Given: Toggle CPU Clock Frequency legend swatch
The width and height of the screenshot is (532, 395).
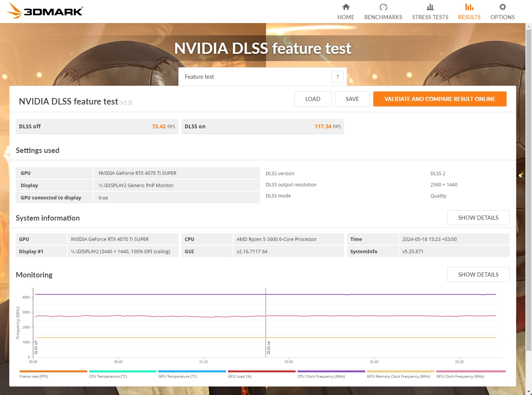Looking at the screenshot, I should (x=331, y=371).
